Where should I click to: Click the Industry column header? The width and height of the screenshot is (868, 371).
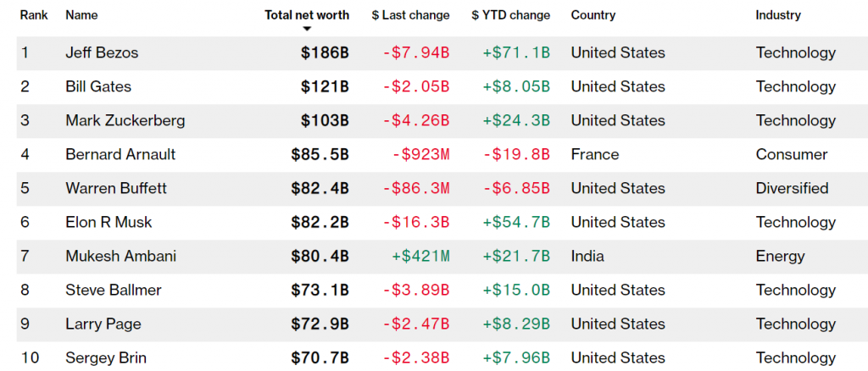778,15
